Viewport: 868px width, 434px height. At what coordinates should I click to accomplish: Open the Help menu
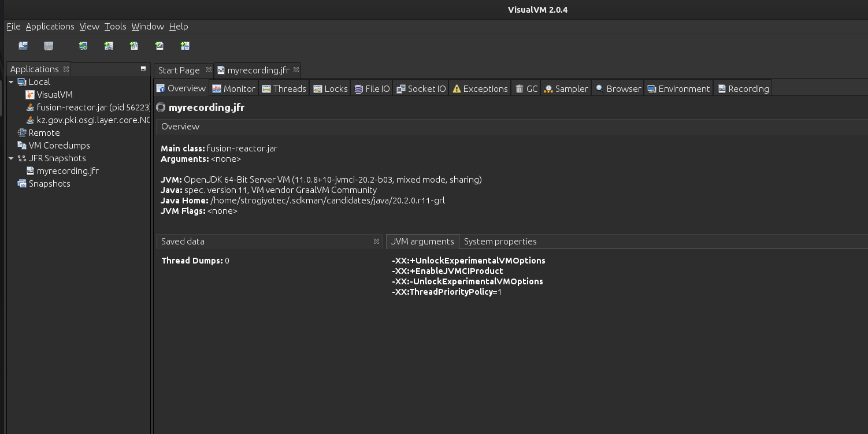179,27
